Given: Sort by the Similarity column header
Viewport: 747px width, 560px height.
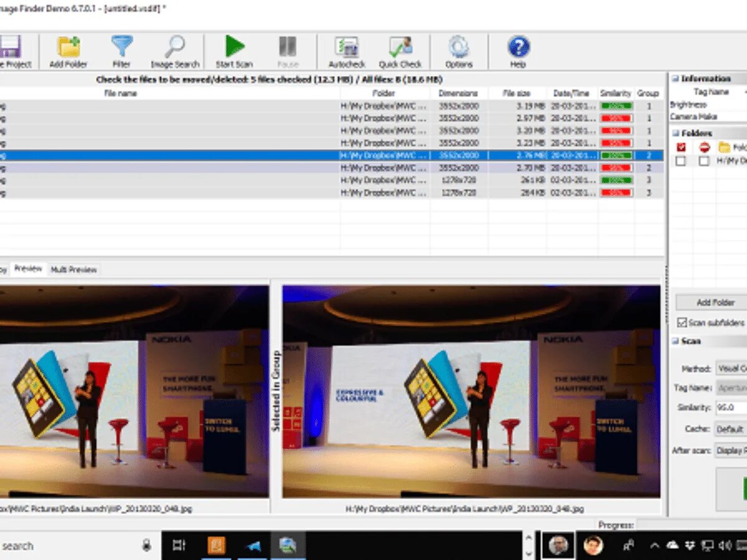Looking at the screenshot, I should coord(616,93).
